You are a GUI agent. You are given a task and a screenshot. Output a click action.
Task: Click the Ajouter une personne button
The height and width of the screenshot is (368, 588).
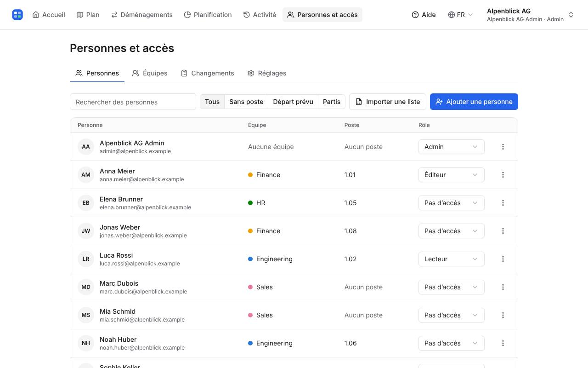(474, 102)
